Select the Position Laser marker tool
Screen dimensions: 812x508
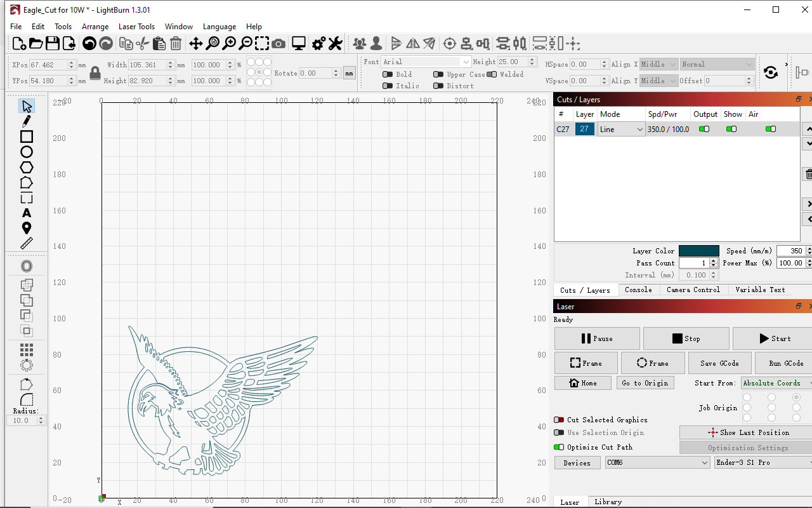27,228
